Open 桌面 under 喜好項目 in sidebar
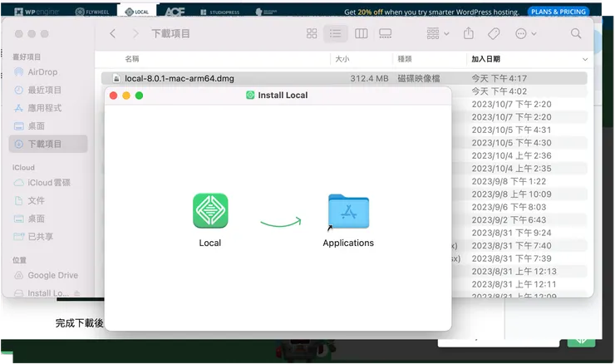This screenshot has width=615, height=364. coord(36,126)
